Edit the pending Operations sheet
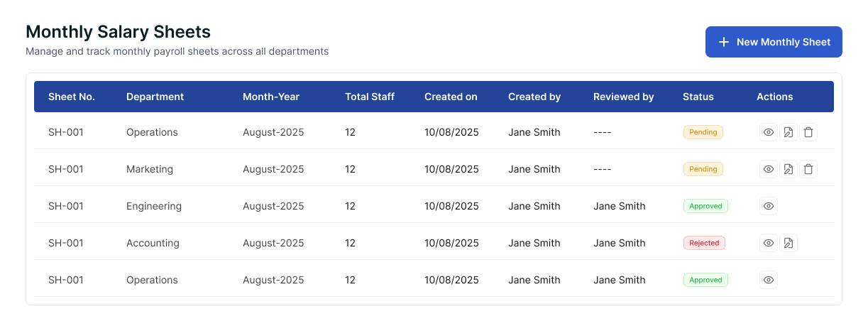The height and width of the screenshot is (331, 868). point(788,132)
